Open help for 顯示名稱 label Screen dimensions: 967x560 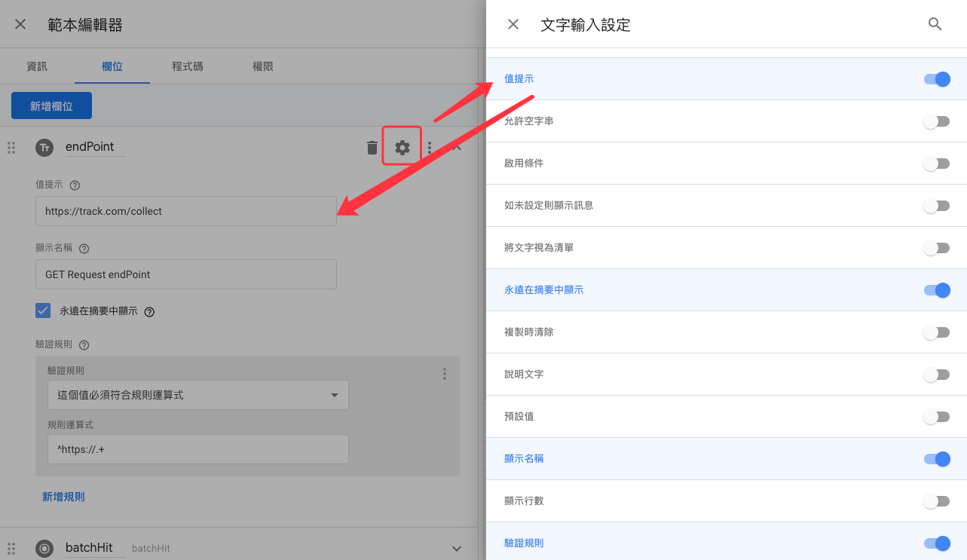click(84, 249)
